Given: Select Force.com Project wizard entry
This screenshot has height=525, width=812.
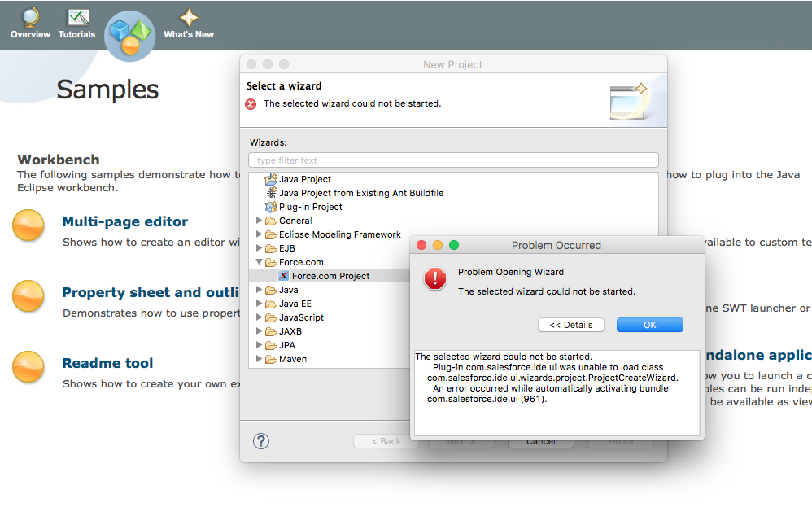Looking at the screenshot, I should tap(331, 276).
